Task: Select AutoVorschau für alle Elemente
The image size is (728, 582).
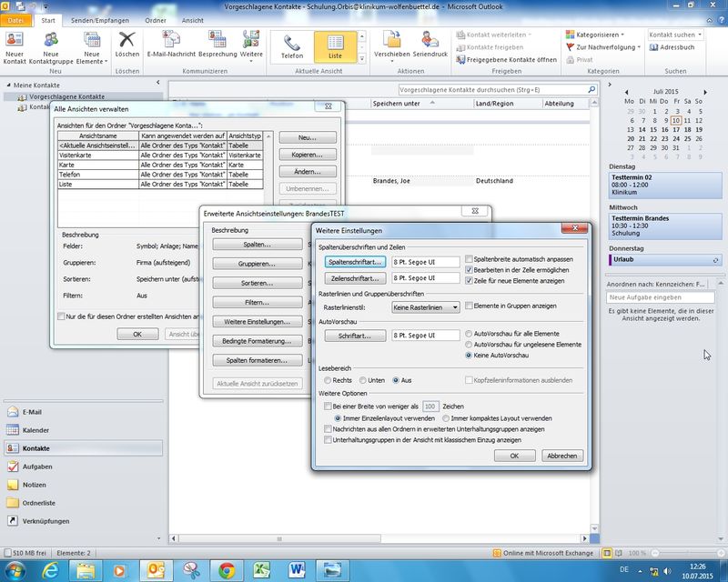Action: 470,334
